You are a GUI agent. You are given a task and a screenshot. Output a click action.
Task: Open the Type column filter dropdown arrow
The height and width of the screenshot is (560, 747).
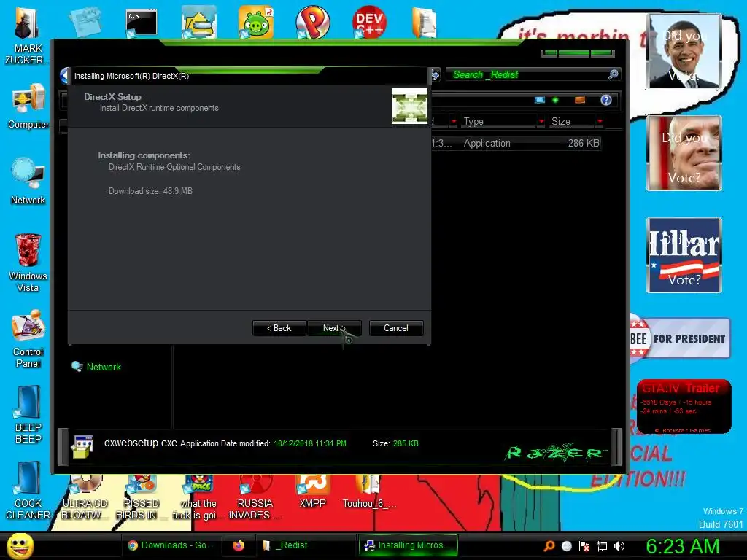point(541,122)
